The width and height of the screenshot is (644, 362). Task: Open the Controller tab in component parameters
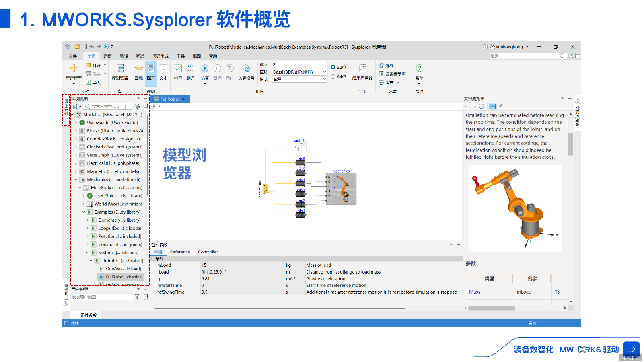click(208, 252)
